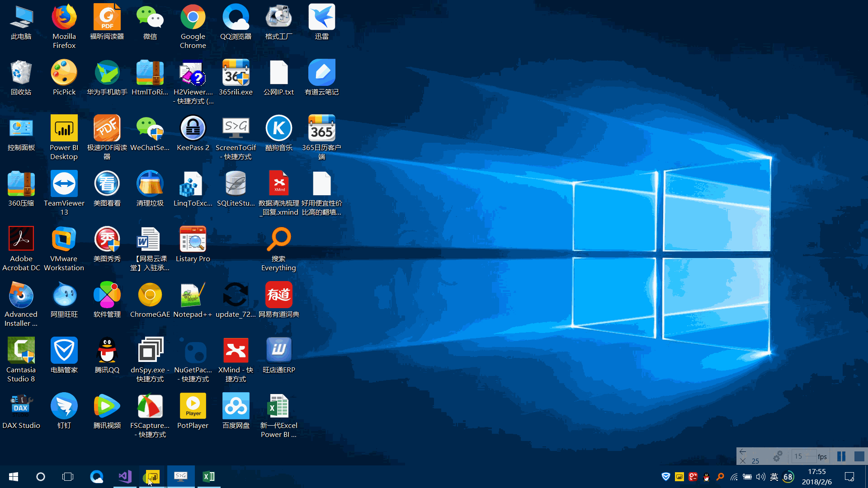Open ScreenToGif recorder settings gears

click(778, 456)
